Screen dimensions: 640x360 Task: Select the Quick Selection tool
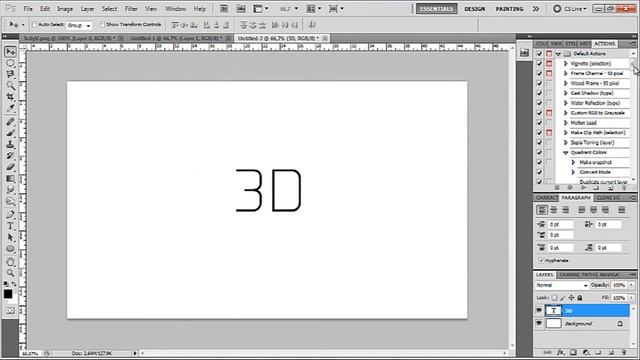coord(10,85)
